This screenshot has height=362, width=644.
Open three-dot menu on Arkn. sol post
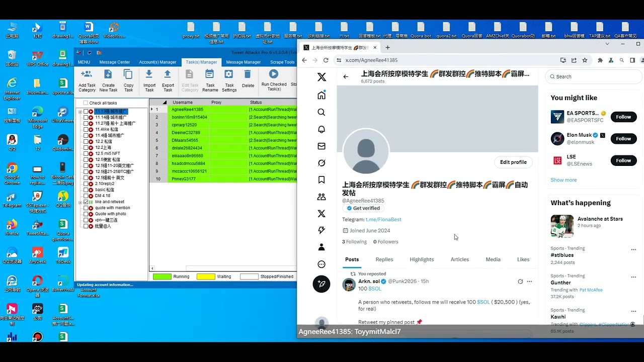[529, 282]
